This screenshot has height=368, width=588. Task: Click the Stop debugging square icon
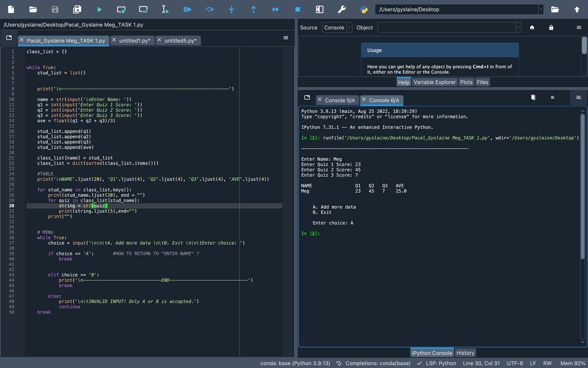coord(297,9)
